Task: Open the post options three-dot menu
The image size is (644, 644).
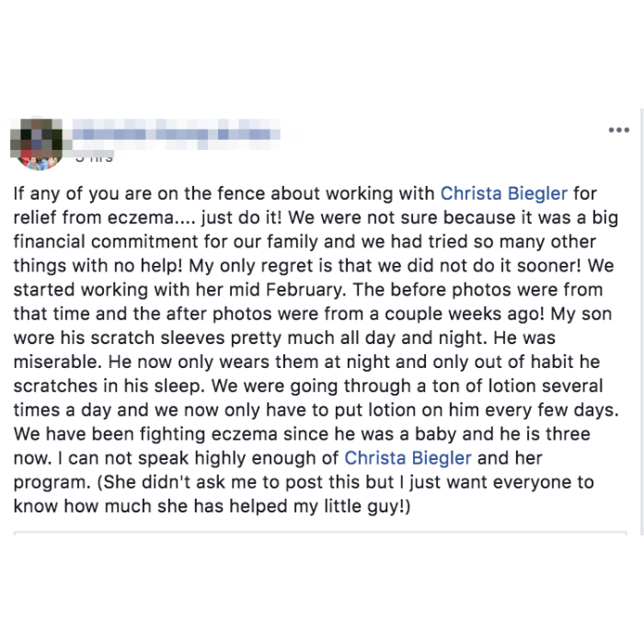Action: point(618,131)
